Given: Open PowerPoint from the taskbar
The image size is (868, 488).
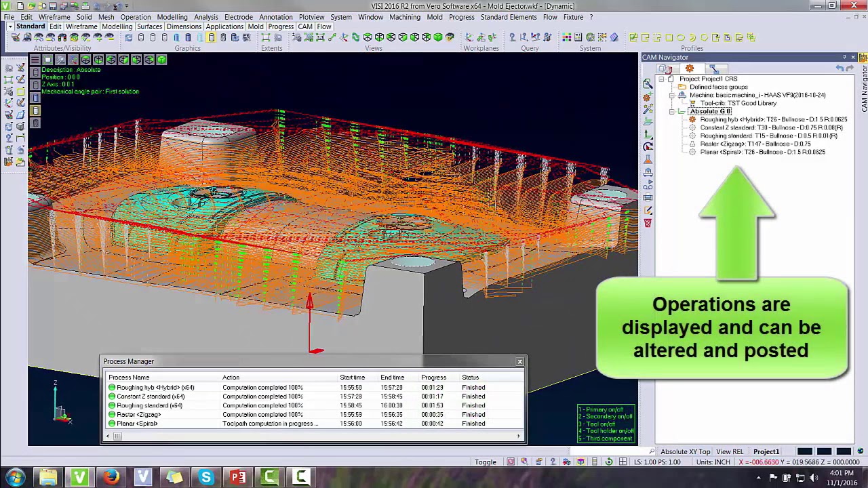Looking at the screenshot, I should click(x=238, y=478).
